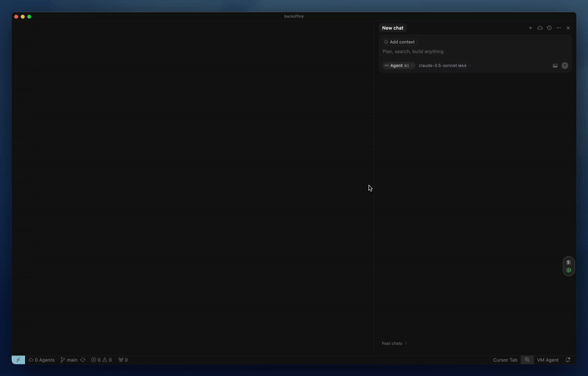The height and width of the screenshot is (376, 588).
Task: Show chat history clock icon
Action: tap(549, 28)
